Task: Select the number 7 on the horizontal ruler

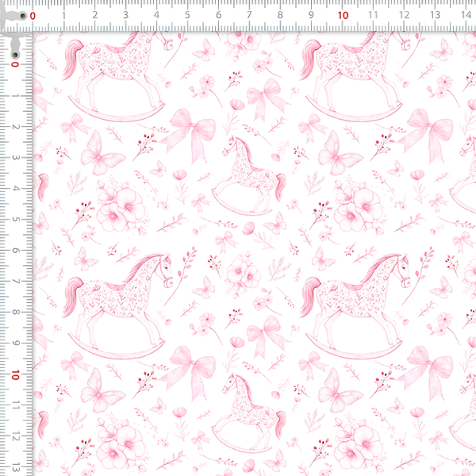Action: (x=249, y=15)
